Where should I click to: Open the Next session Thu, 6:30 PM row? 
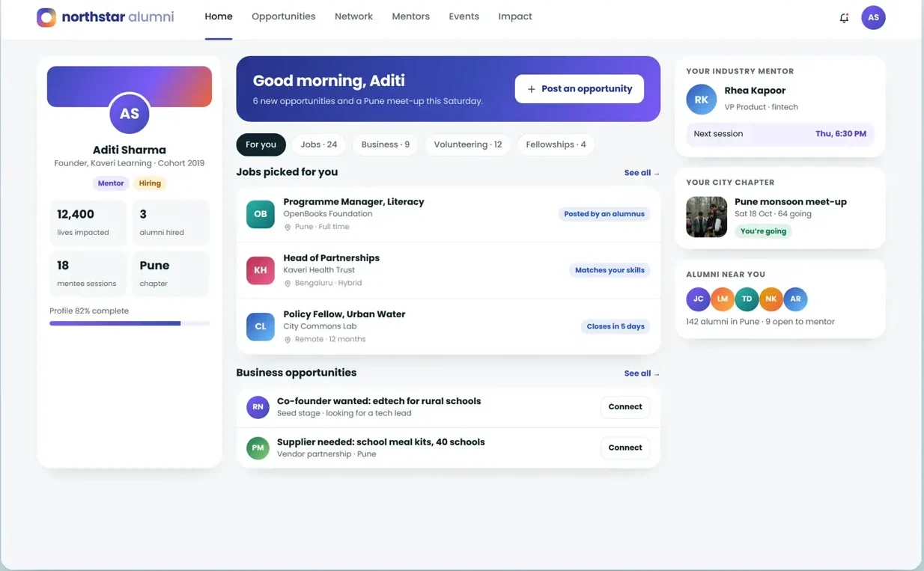tap(780, 134)
